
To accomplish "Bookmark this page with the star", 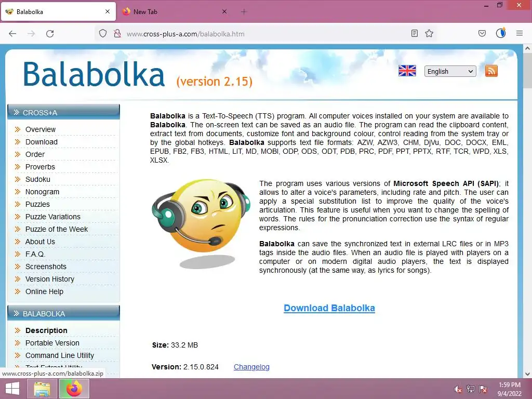I will click(429, 33).
